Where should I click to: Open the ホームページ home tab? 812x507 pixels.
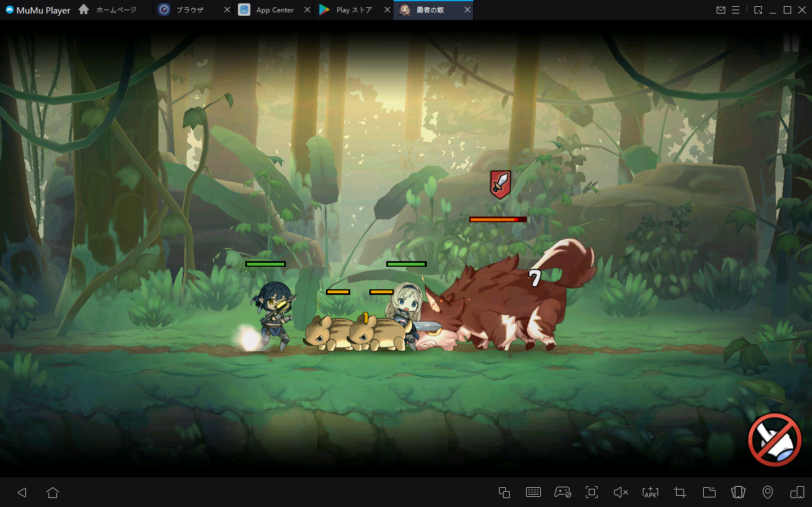(x=108, y=10)
